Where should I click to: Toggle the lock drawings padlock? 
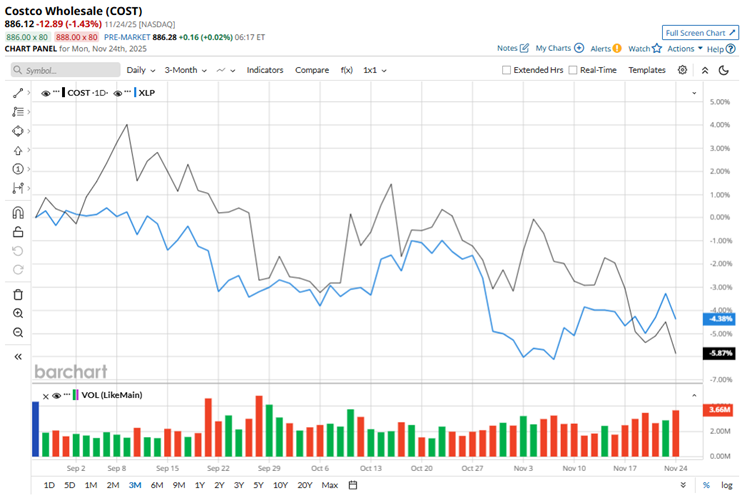pyautogui.click(x=18, y=232)
